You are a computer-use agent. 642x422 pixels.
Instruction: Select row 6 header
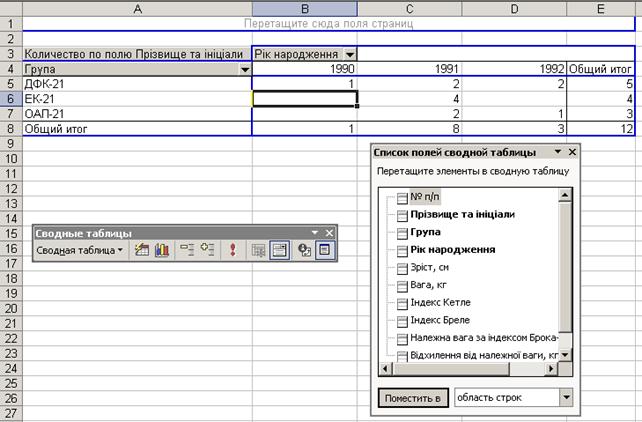point(11,99)
